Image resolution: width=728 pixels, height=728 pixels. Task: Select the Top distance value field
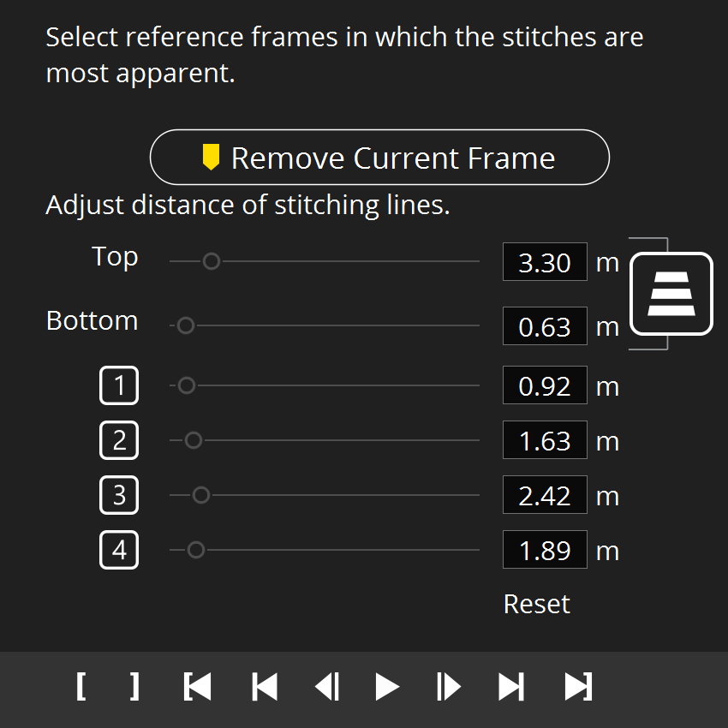click(x=545, y=262)
